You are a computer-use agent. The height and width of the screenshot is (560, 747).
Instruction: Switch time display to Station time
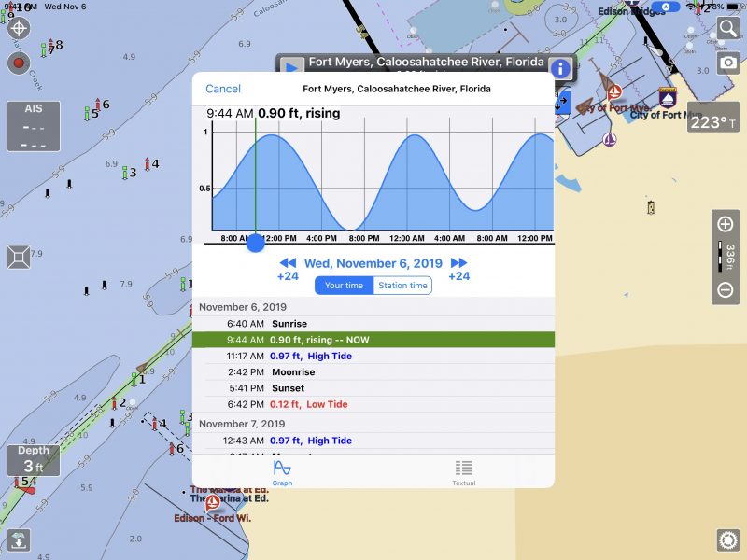click(x=402, y=286)
